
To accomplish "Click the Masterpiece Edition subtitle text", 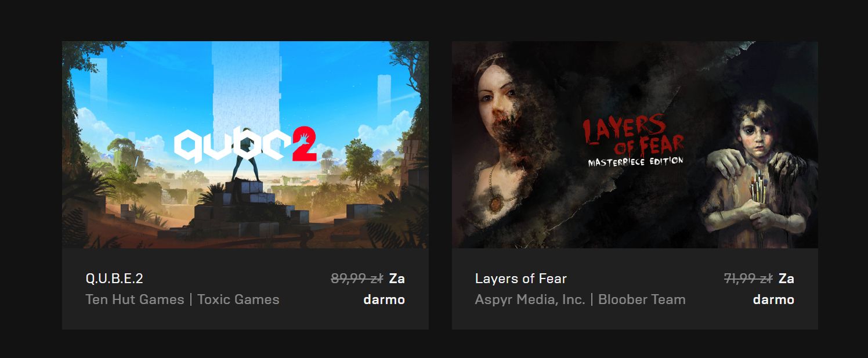I will coord(635,161).
